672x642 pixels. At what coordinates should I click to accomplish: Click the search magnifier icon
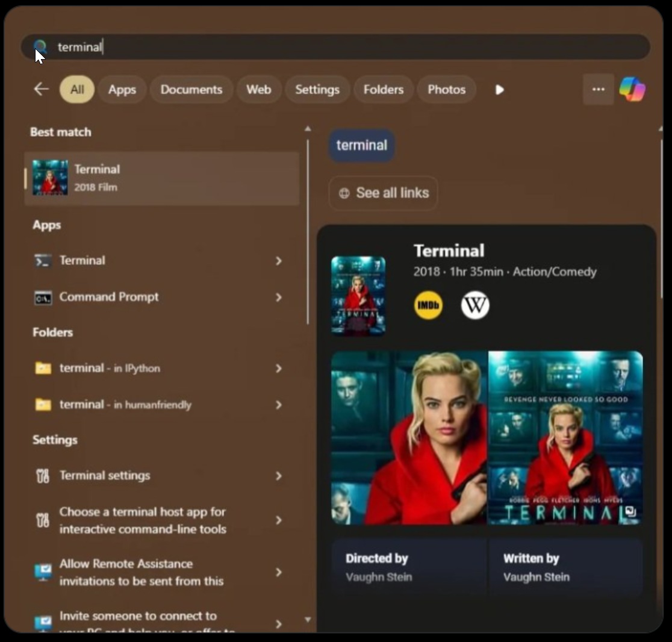[40, 46]
